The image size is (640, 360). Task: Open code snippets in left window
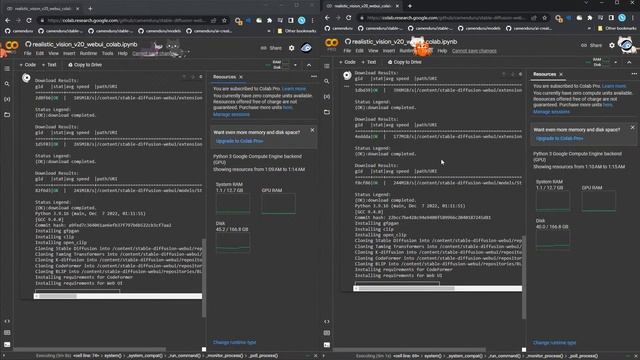pos(7,321)
